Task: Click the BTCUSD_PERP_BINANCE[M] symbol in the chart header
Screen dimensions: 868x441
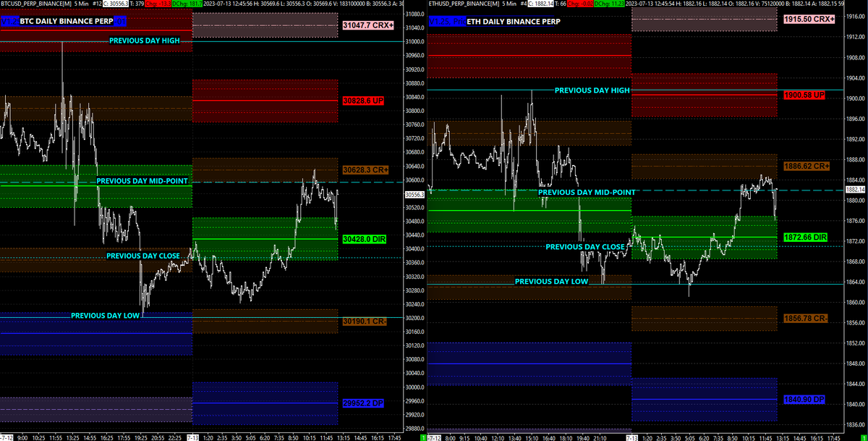Action: click(36, 4)
